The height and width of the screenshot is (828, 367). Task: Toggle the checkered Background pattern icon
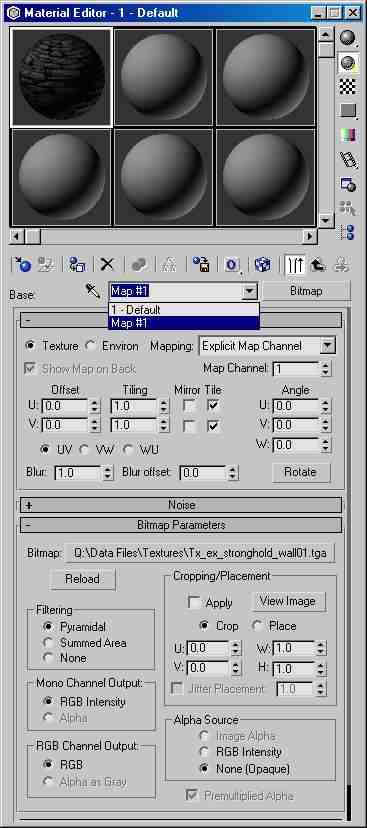pos(347,86)
